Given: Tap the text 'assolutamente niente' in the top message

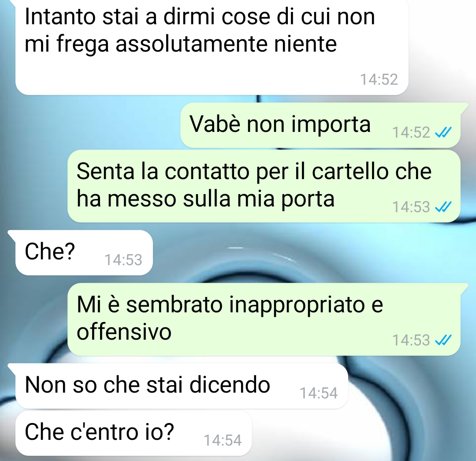Looking at the screenshot, I should coord(226,45).
